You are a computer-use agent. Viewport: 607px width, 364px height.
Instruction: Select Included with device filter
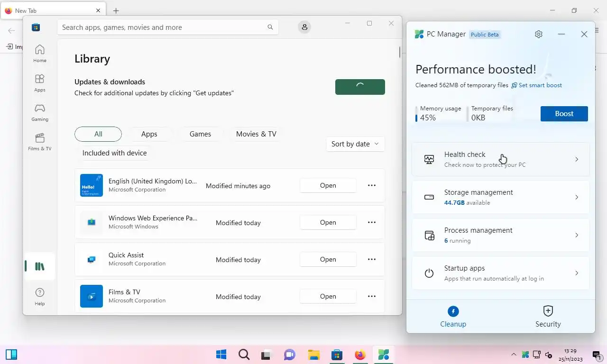115,153
